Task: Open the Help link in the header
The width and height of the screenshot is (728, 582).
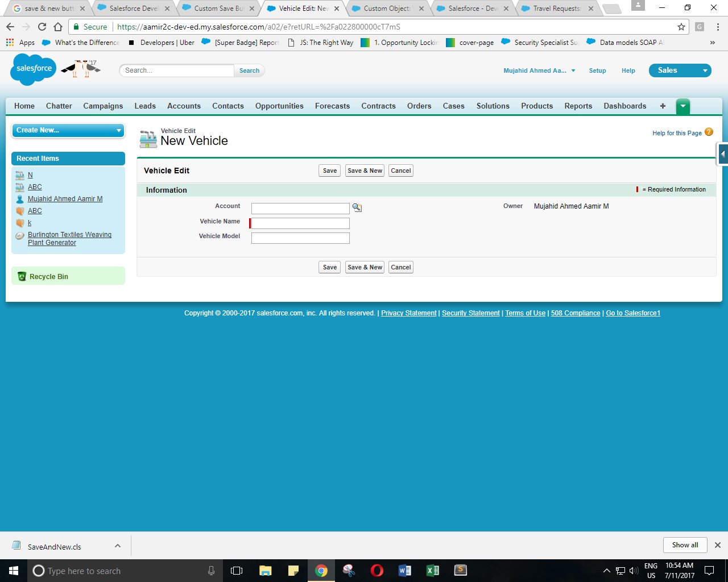Action: 628,70
